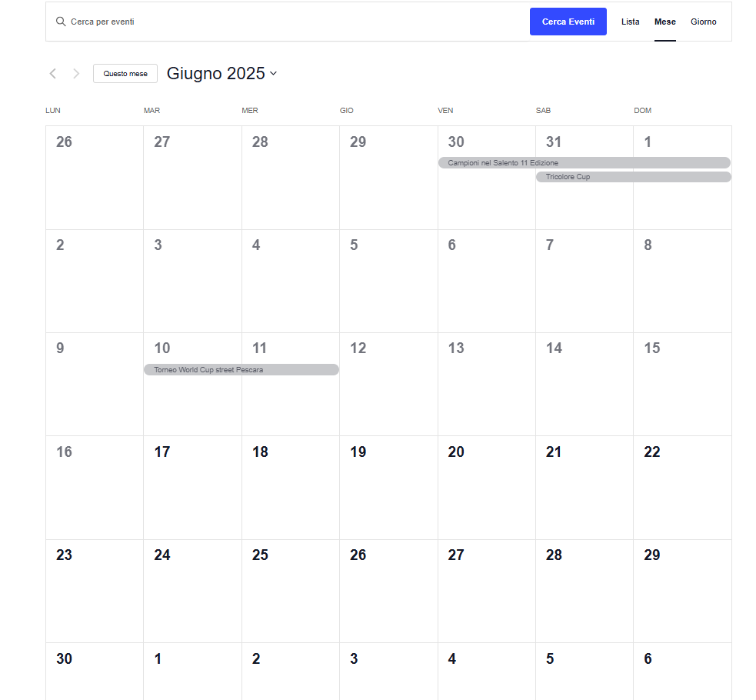Image resolution: width=756 pixels, height=700 pixels.
Task: Select day 8 in June
Action: pos(648,245)
